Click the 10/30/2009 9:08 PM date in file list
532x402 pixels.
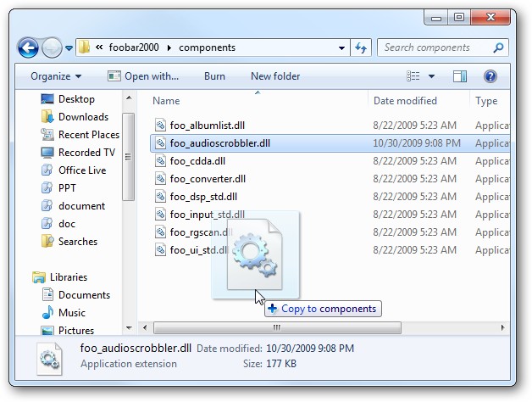(416, 143)
